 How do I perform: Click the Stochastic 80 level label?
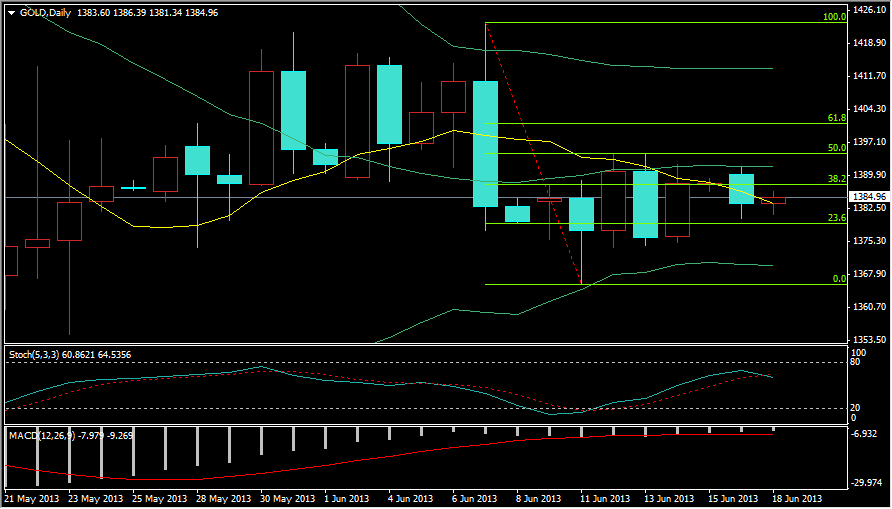point(856,362)
